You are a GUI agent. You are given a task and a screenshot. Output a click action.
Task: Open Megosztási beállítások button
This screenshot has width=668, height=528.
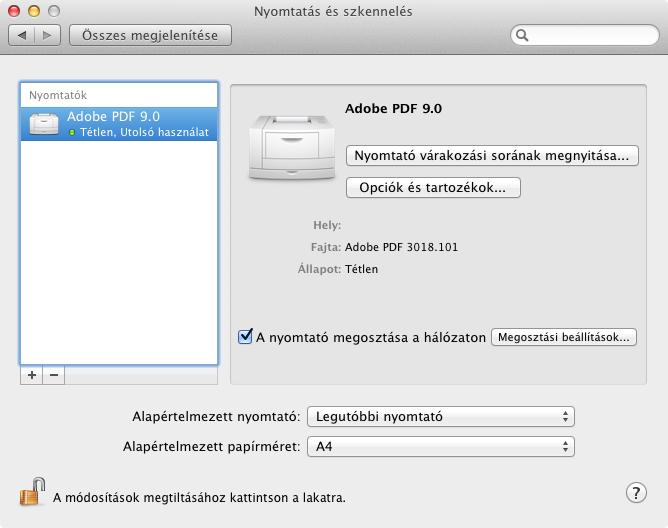(x=564, y=337)
